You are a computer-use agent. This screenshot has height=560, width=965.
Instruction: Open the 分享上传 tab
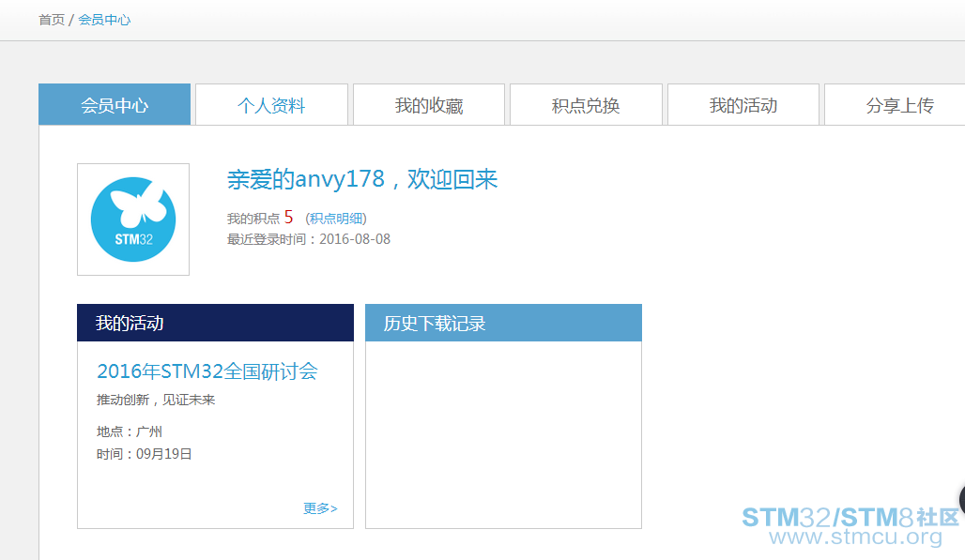tap(895, 104)
